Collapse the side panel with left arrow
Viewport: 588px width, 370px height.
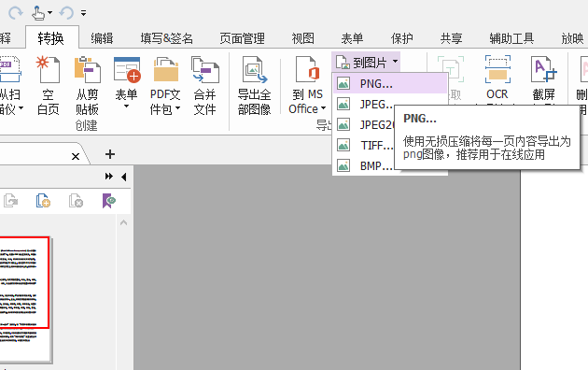click(124, 177)
